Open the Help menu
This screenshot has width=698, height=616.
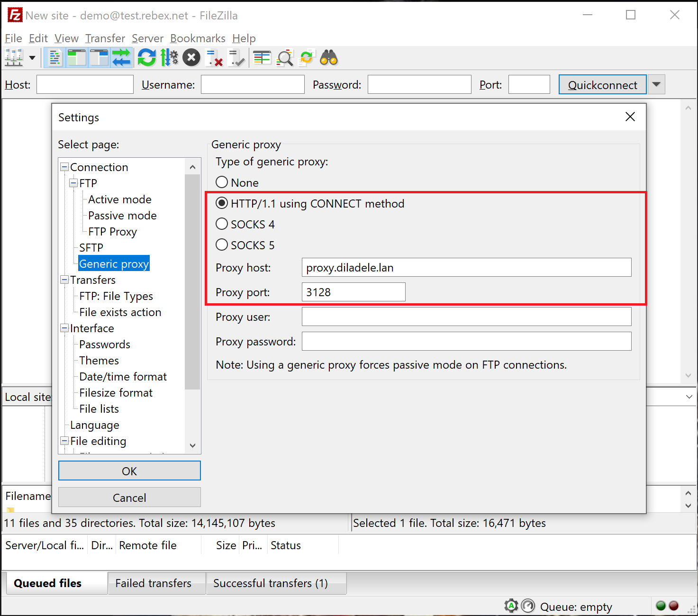(244, 38)
